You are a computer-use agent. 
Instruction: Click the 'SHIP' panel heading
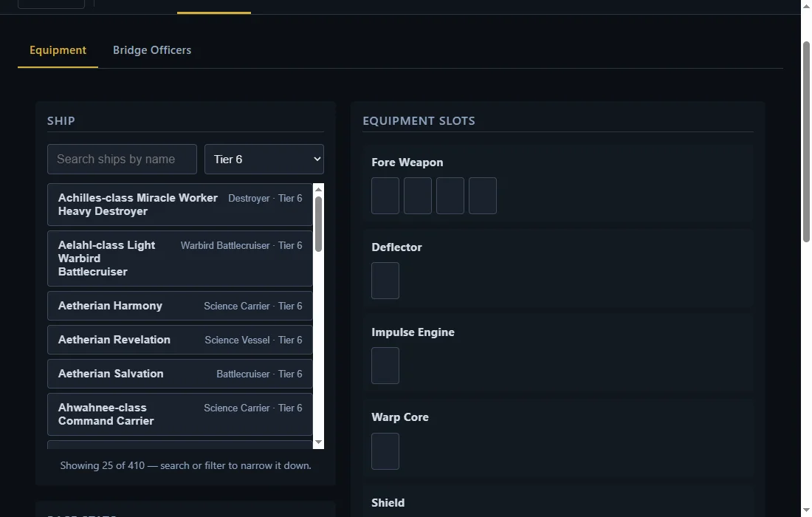pos(61,120)
